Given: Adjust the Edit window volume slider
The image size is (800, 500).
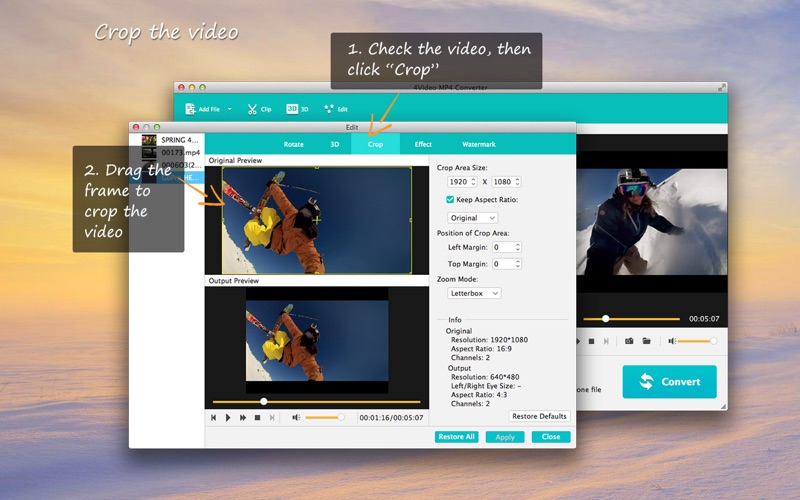Looking at the screenshot, I should [x=324, y=417].
